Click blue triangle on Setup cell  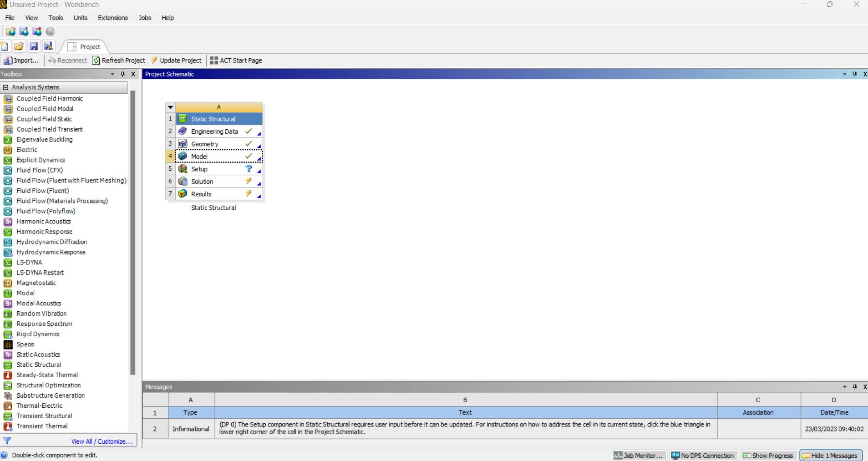[x=259, y=171]
